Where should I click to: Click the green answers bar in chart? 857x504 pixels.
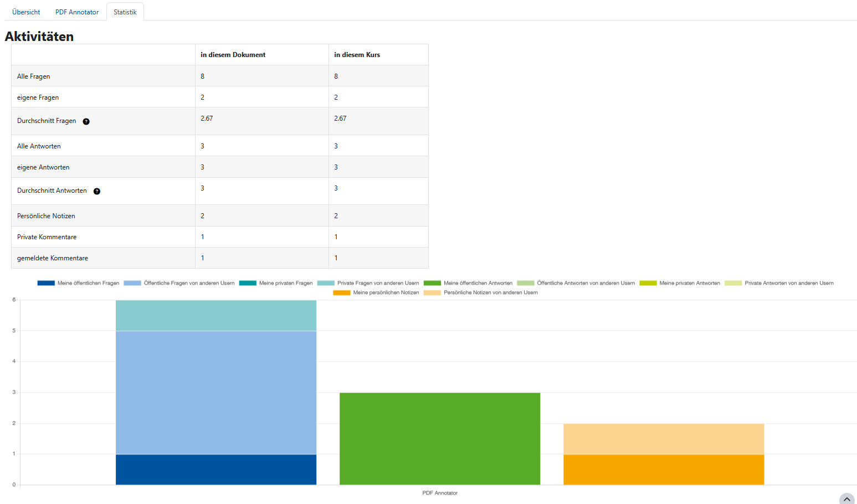coord(440,439)
